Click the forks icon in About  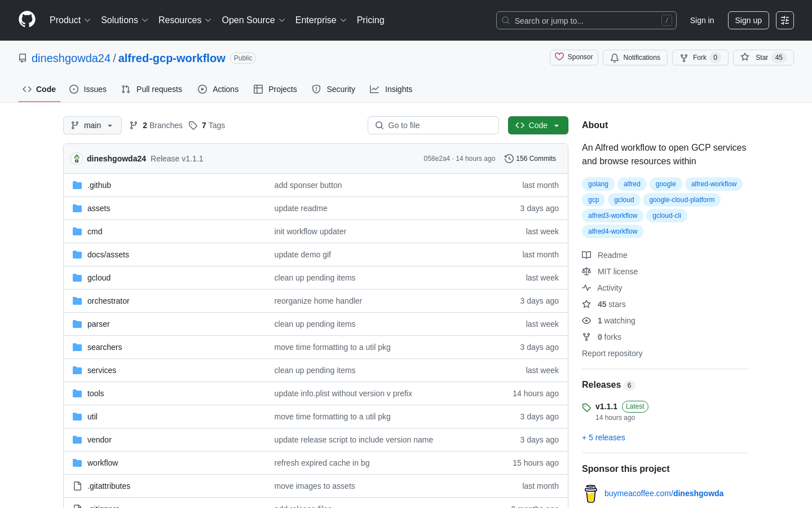click(586, 337)
